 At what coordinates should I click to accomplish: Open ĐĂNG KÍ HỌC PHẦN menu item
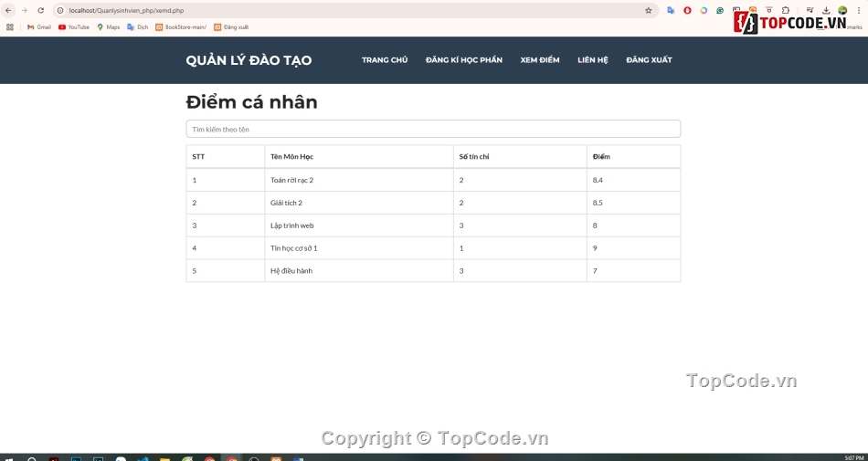(x=464, y=59)
